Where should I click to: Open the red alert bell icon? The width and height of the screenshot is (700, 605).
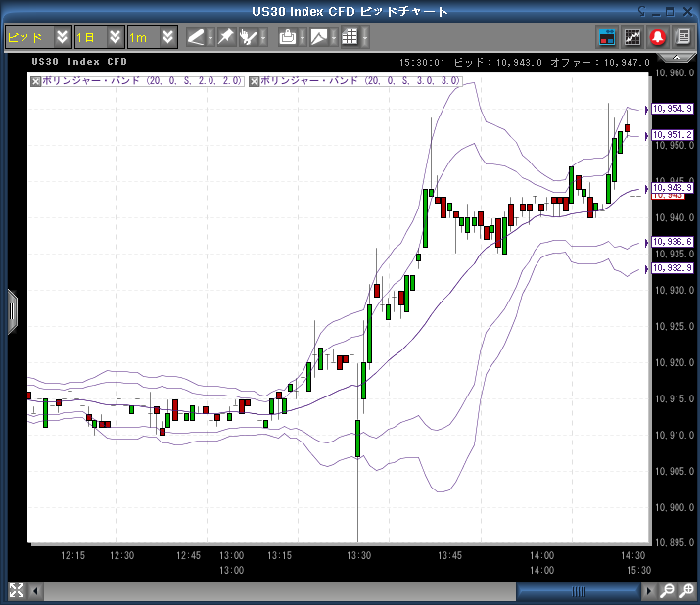(657, 37)
